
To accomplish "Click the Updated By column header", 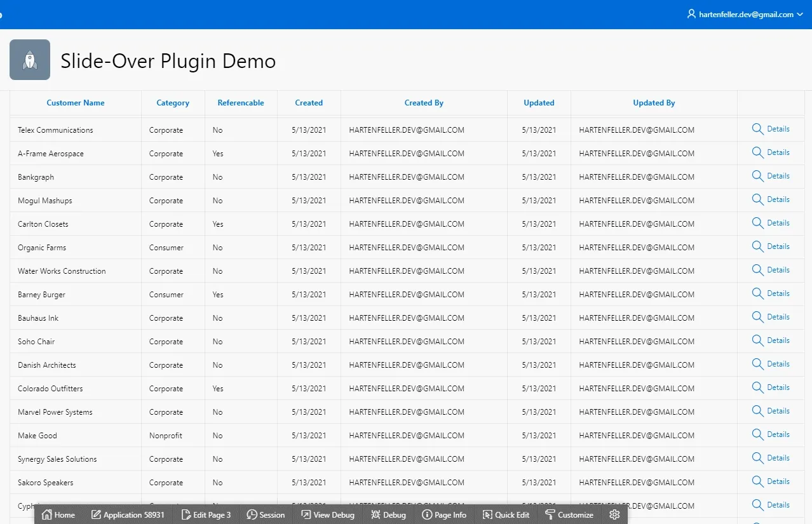I will click(x=653, y=102).
